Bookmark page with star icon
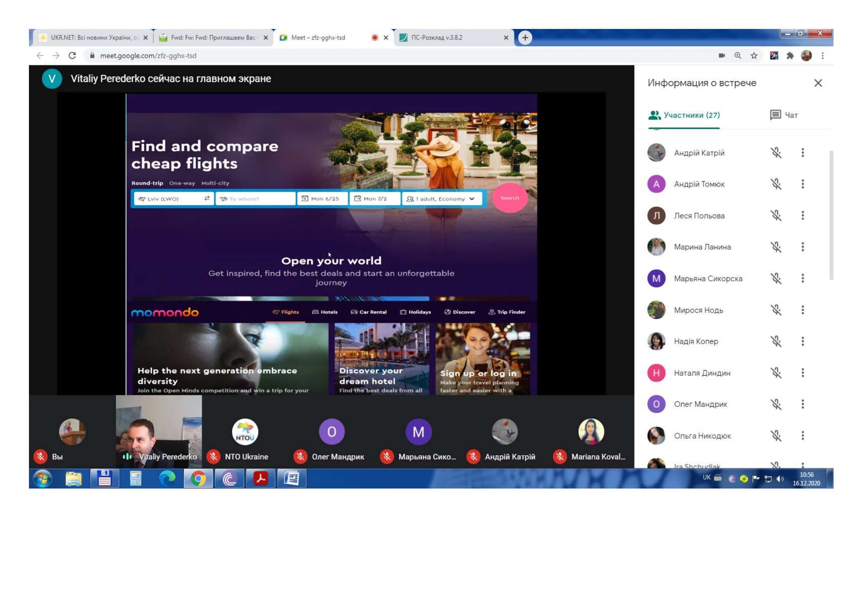868x614 pixels. point(754,56)
